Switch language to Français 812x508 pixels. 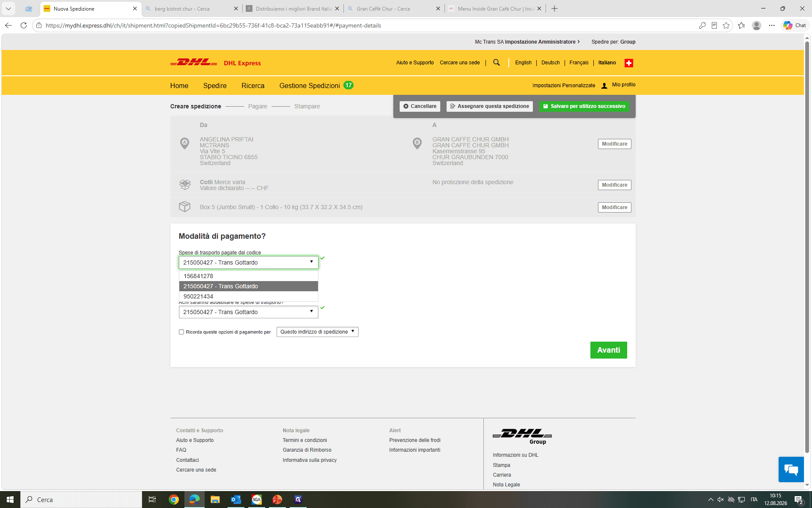[579, 63]
